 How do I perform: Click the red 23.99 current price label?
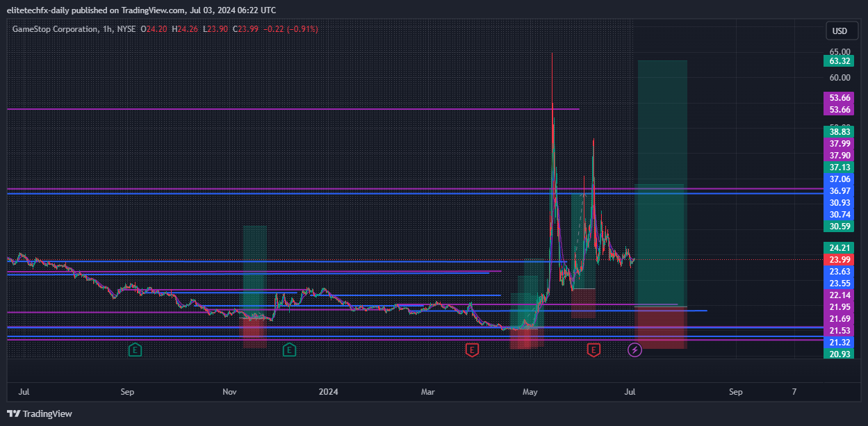point(840,259)
